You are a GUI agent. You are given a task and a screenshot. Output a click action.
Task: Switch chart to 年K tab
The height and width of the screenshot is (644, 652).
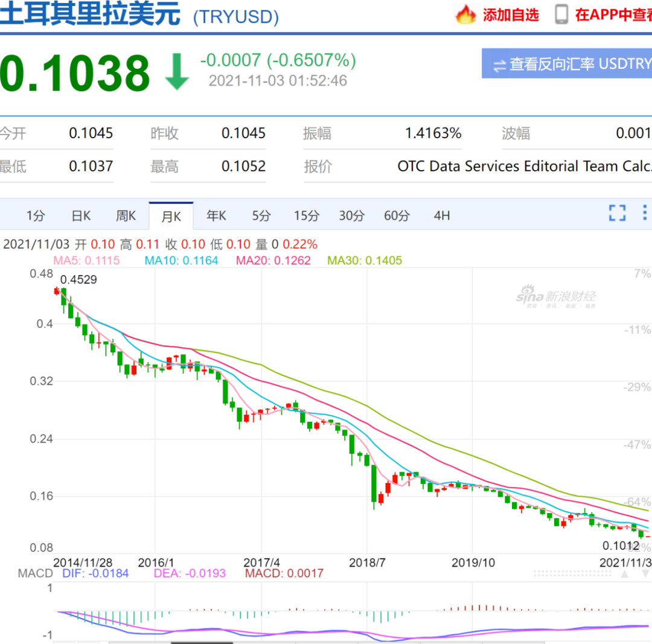click(216, 216)
